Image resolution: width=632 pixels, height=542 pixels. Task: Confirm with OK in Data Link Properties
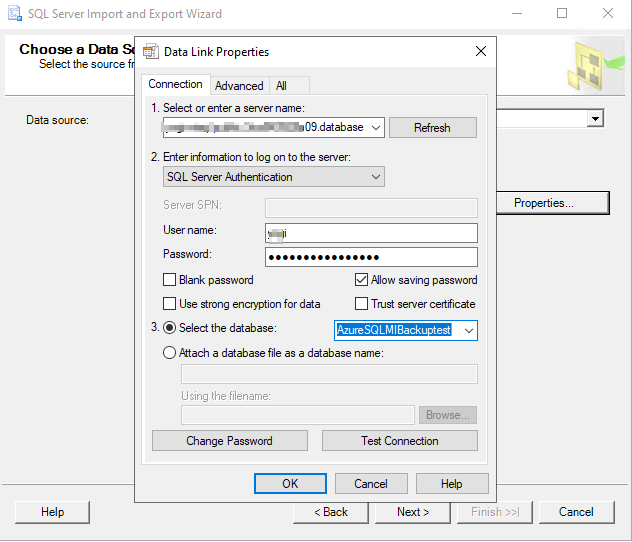(290, 484)
